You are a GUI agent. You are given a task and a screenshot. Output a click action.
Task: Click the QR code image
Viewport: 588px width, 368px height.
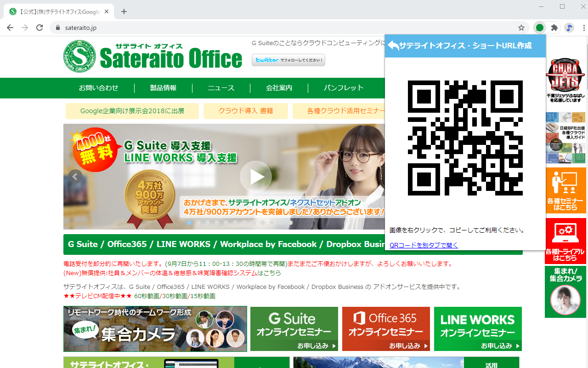465,138
